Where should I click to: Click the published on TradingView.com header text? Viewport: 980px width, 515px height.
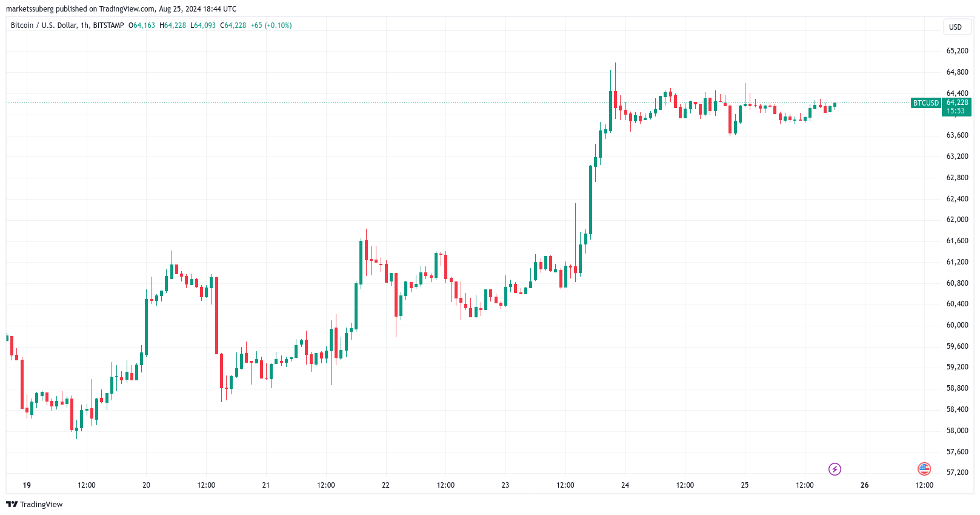point(121,9)
